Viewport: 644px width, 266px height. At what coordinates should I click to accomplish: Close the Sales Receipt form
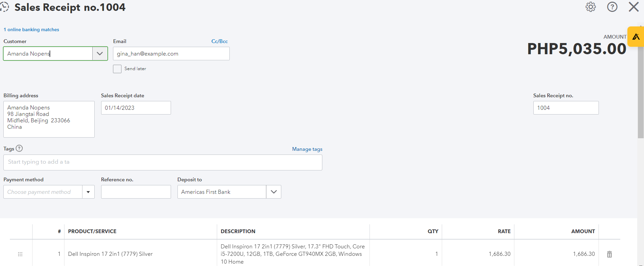(633, 7)
